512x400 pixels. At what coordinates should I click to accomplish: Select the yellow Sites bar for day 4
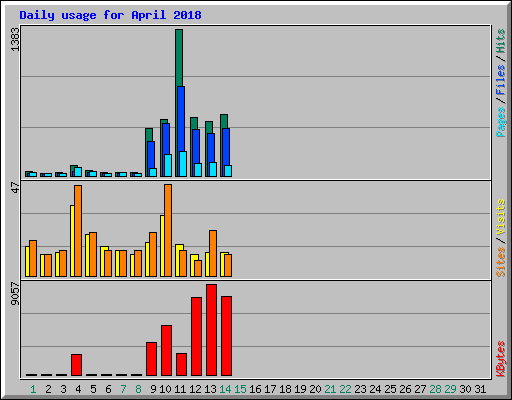coord(72,241)
